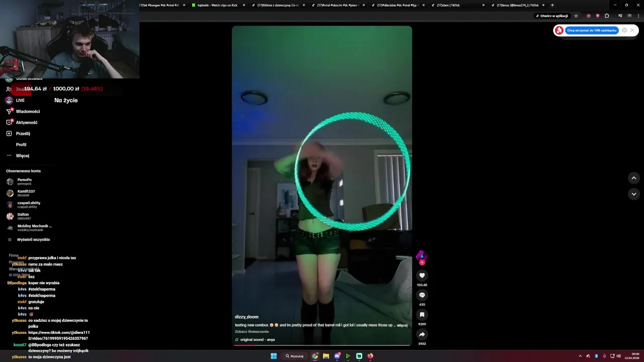The image size is (644, 362).
Task: Open Discord from the taskbar
Action: [337, 356]
